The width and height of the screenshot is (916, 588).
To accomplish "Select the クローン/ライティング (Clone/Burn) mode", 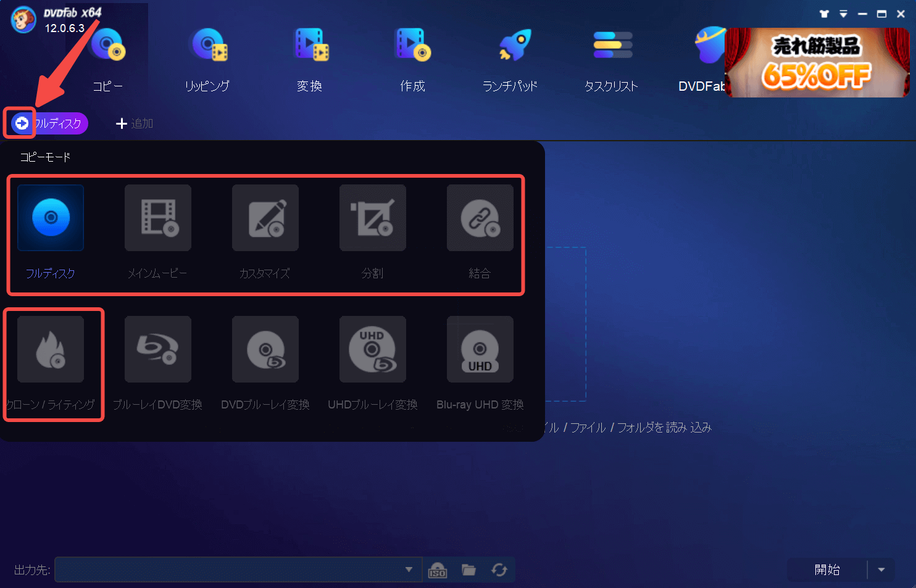I will 51,349.
